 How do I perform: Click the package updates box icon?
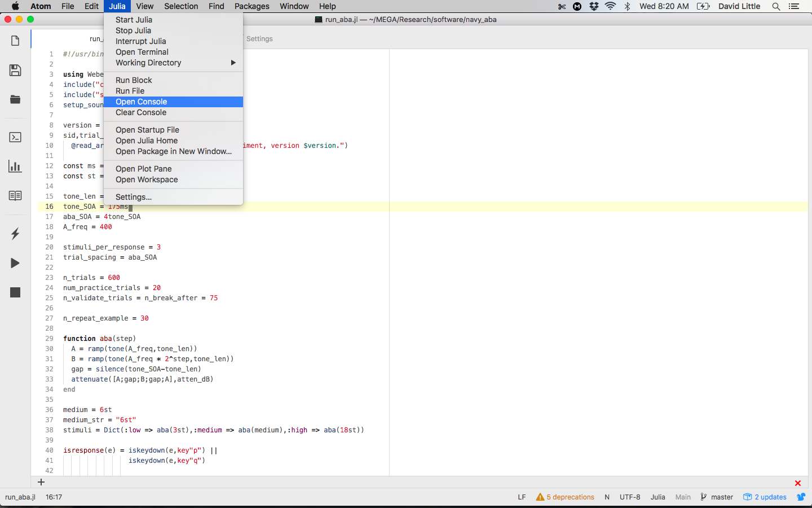(748, 497)
